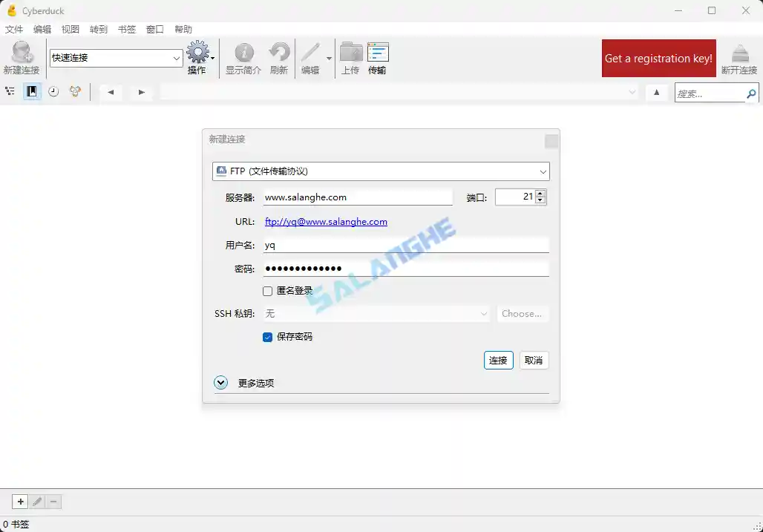Click the ftp://yq@www.salanghe.com link
Screen dimensions: 763x532
pos(326,221)
